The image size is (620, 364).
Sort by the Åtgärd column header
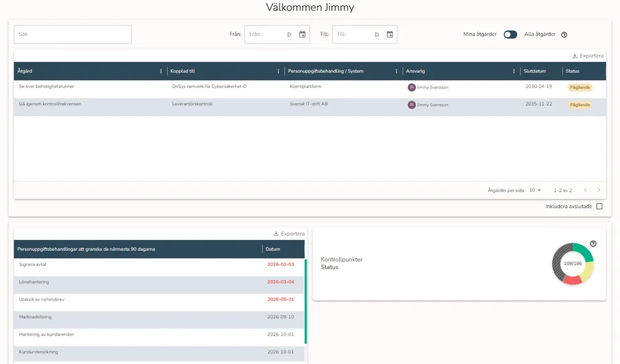(x=25, y=71)
